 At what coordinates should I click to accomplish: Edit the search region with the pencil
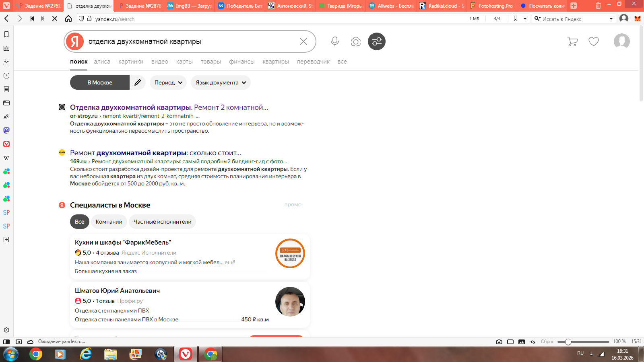pos(138,82)
